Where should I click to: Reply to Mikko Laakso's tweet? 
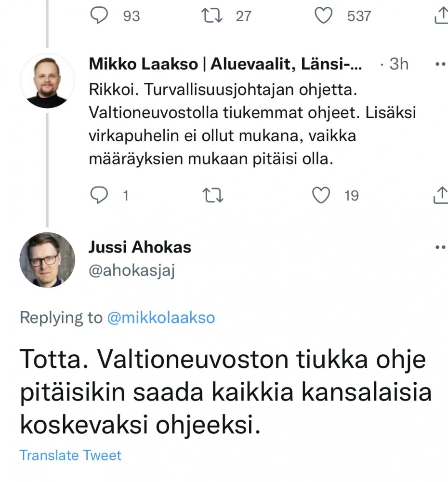99,195
